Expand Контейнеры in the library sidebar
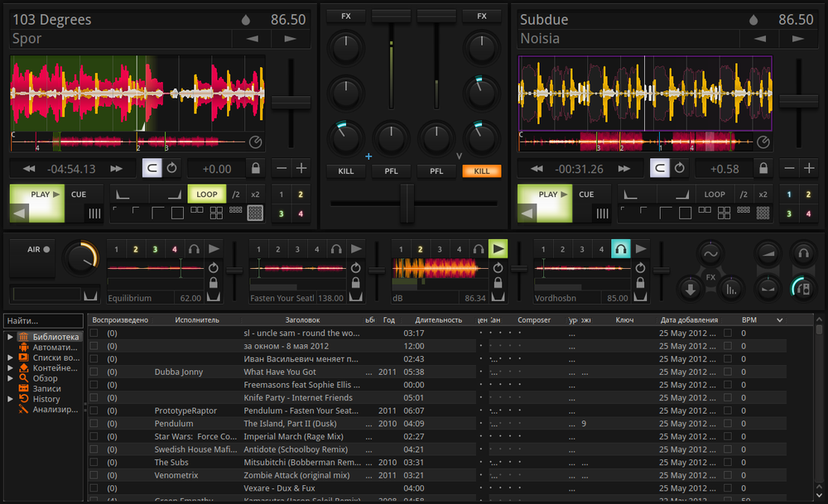828x504 pixels. (x=9, y=367)
